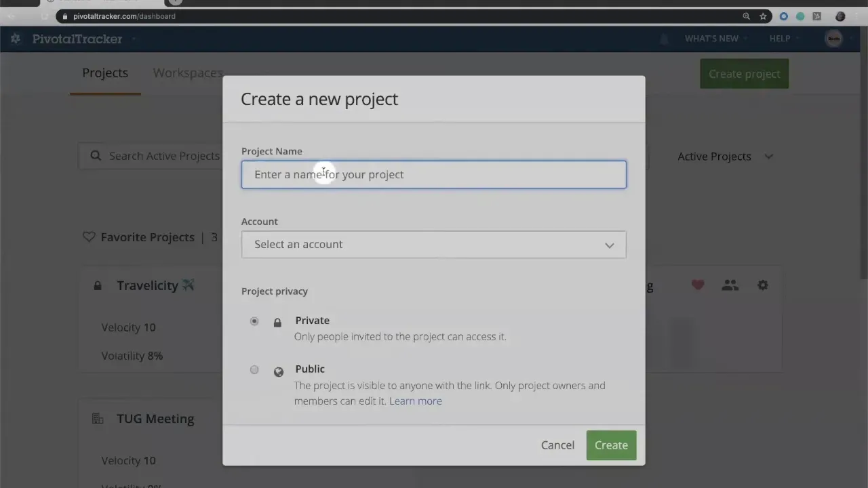Select the Public privacy radio button
The image size is (868, 488).
pyautogui.click(x=254, y=369)
